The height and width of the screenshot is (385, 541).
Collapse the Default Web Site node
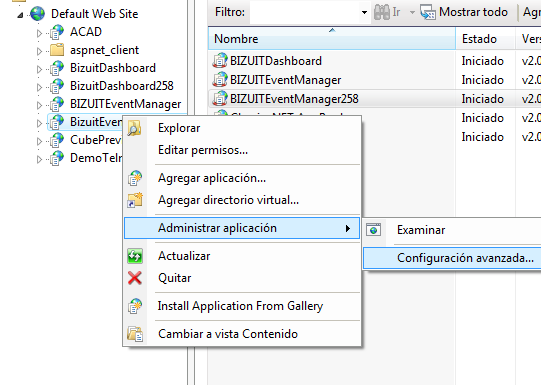coord(20,15)
